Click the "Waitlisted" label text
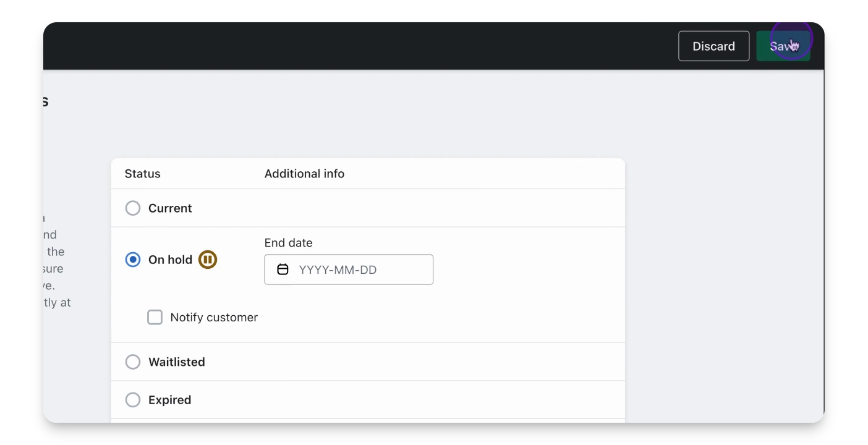The image size is (868, 445). coord(176,362)
